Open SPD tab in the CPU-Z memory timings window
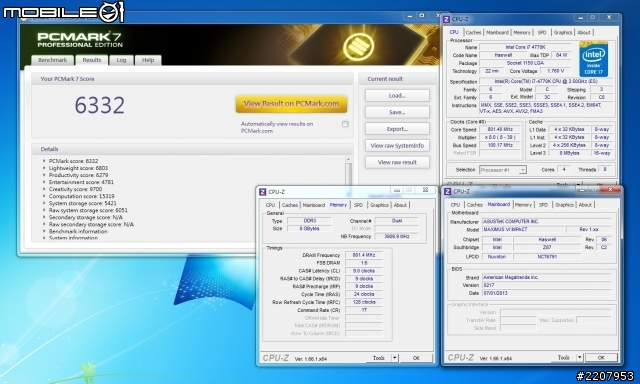Screen dimensions: 640x384 tap(358, 205)
